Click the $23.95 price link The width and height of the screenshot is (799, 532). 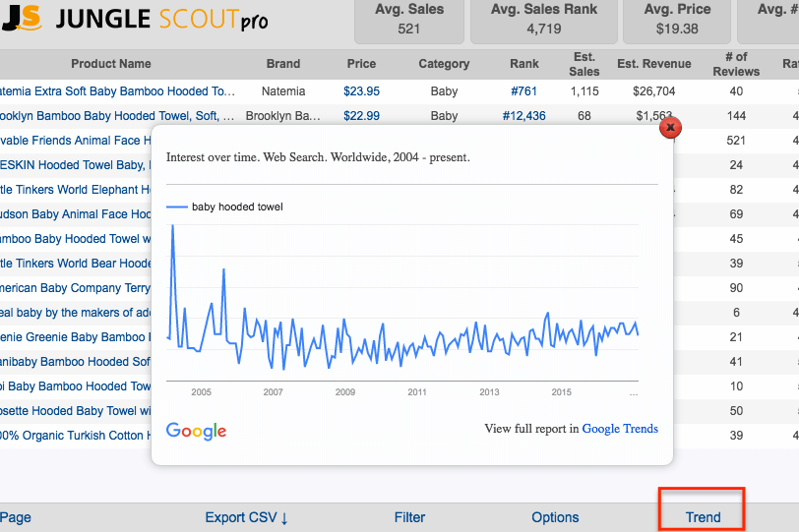point(361,91)
